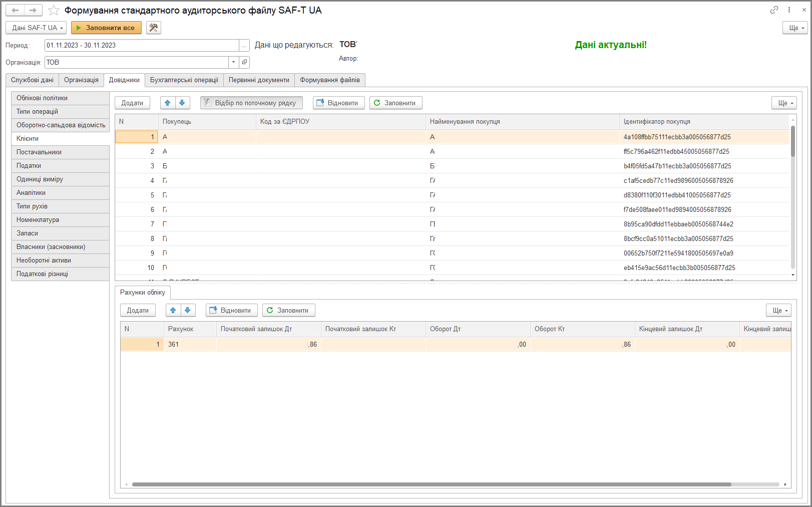
Task: Open the clients table Ще menu
Action: tap(784, 103)
